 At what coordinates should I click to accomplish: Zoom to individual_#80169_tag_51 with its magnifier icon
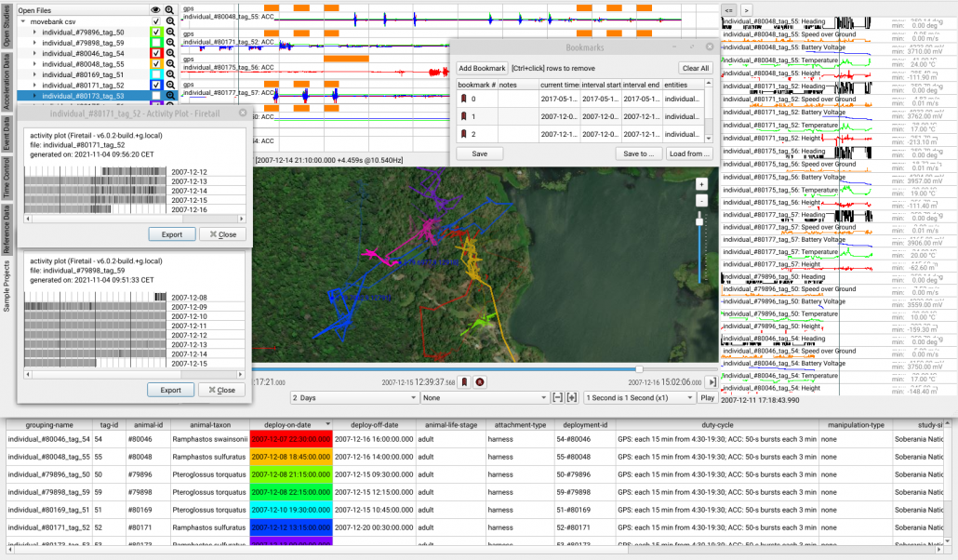point(170,74)
